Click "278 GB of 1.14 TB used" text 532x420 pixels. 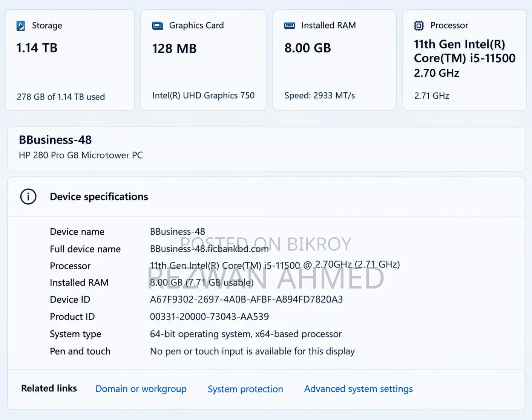click(x=61, y=97)
